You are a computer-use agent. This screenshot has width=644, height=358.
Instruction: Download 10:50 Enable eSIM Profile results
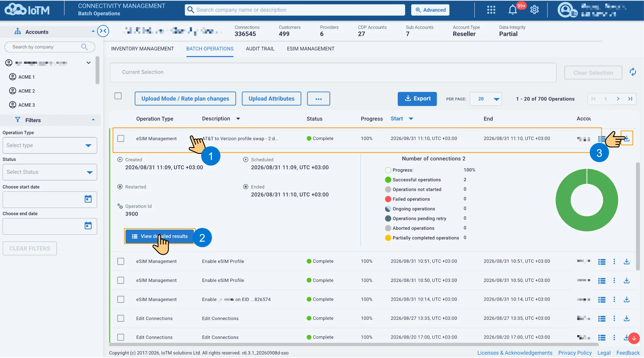pyautogui.click(x=627, y=280)
